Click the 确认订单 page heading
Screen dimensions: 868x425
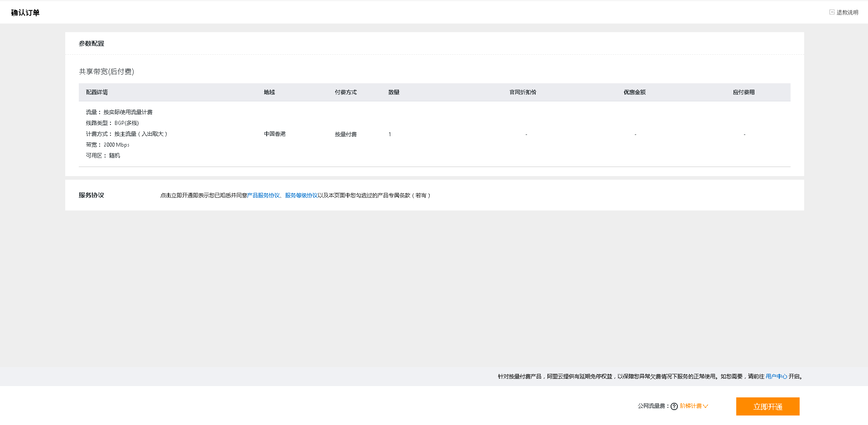[25, 13]
